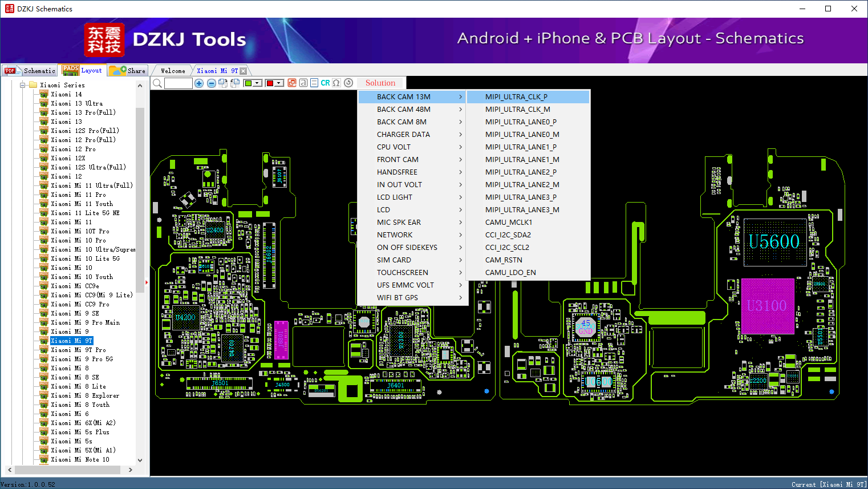868x489 pixels.
Task: Switch to the Layout tab
Action: [x=83, y=70]
